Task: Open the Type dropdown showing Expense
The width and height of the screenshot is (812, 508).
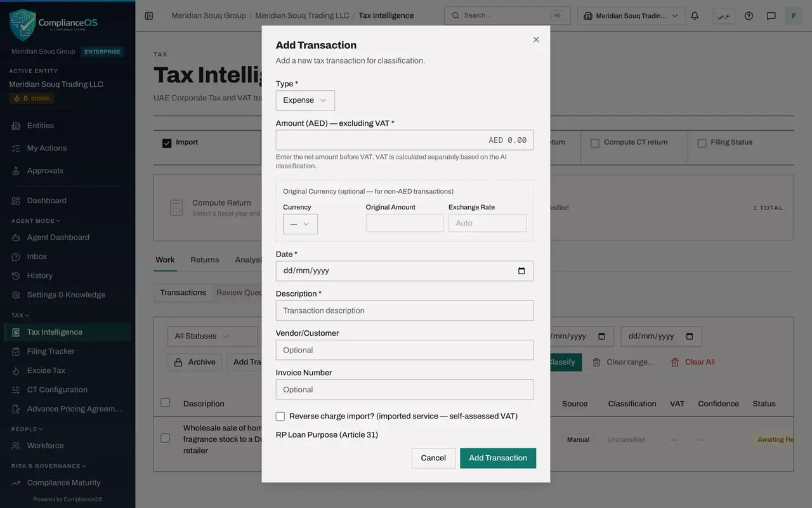Action: [x=305, y=100]
